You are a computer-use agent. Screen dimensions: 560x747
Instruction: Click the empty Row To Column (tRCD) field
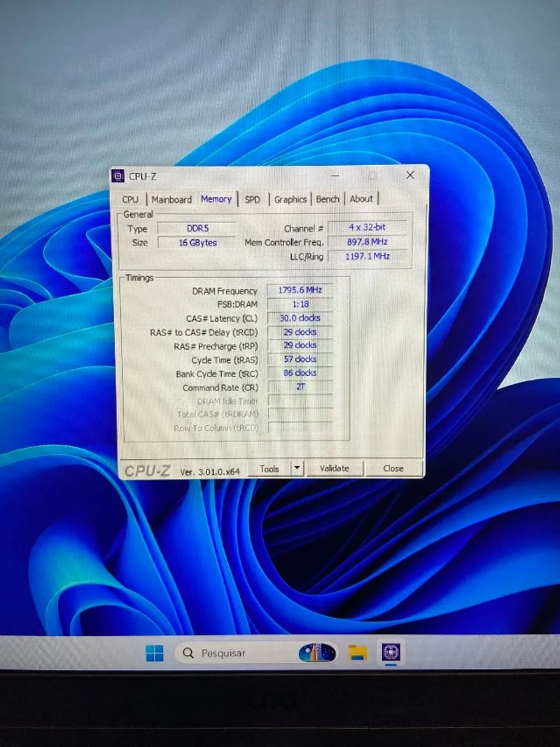(300, 428)
